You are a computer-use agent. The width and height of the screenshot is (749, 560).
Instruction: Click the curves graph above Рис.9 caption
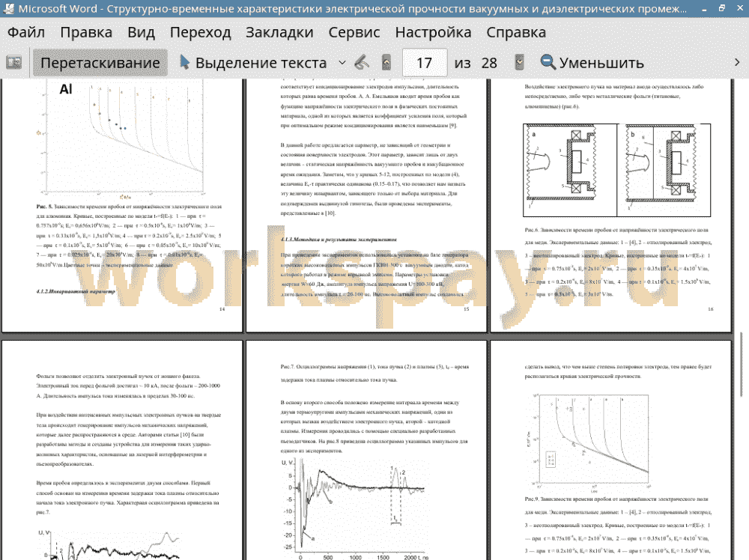coord(589,442)
